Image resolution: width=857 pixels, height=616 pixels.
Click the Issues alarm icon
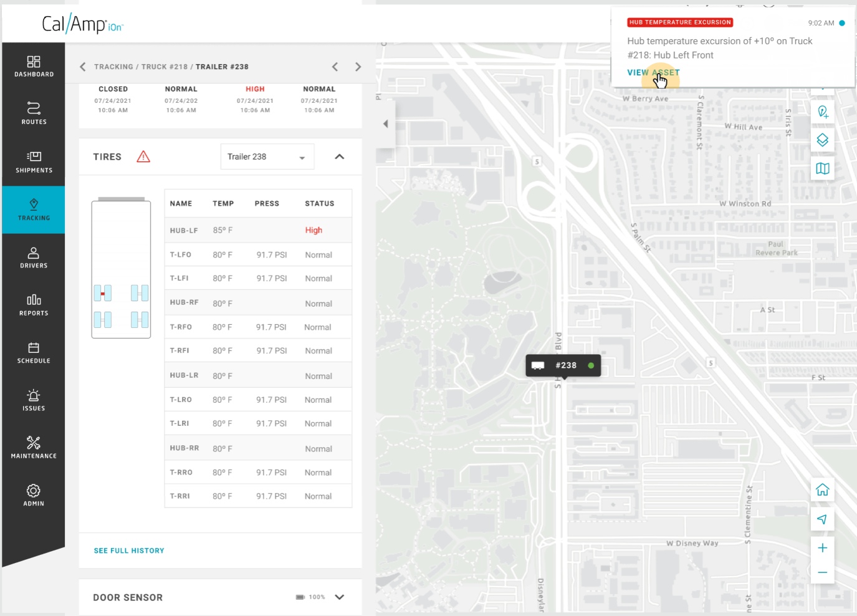tap(34, 396)
